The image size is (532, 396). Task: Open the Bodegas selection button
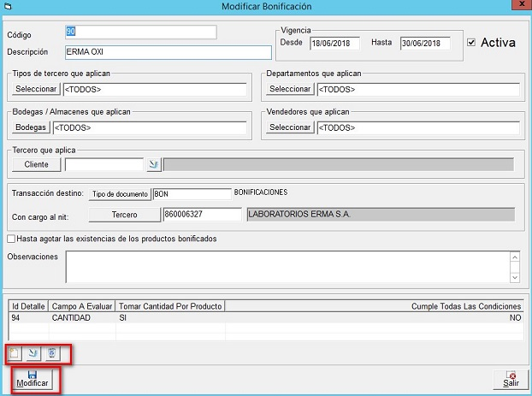(31, 127)
